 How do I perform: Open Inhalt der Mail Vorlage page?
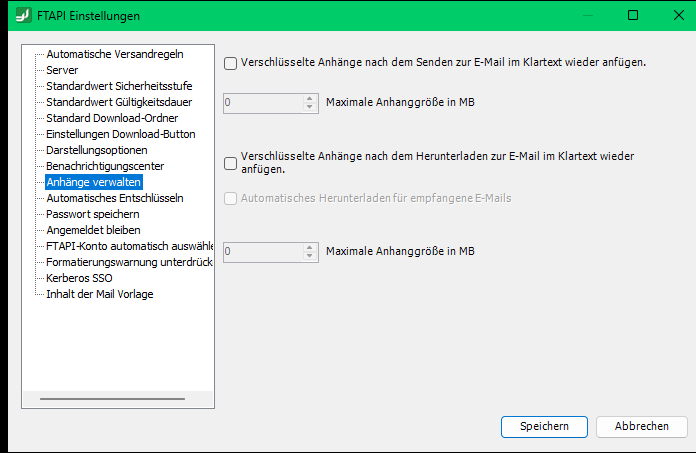(x=99, y=294)
